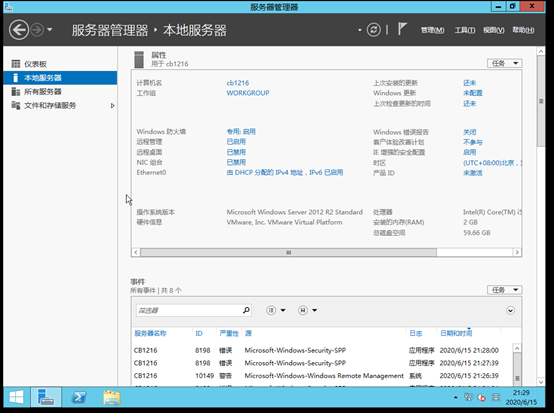Click the filter search magnifier icon
The width and height of the screenshot is (554, 413).
pyautogui.click(x=246, y=310)
